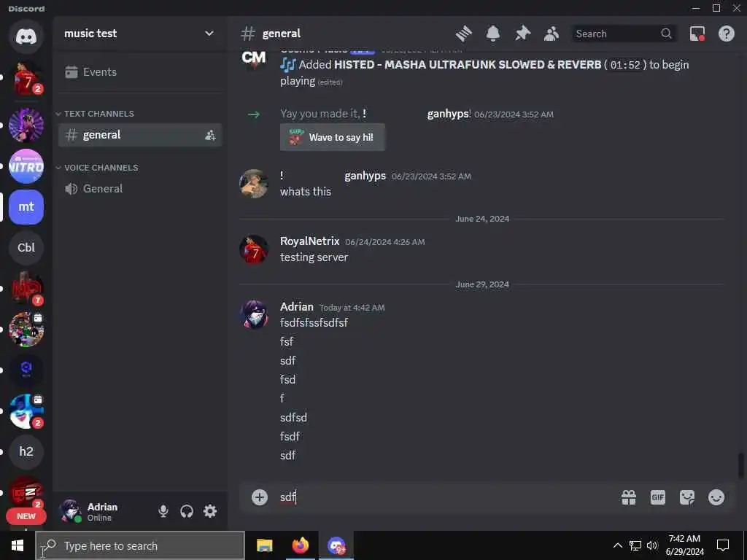Screen dimensions: 747x560
Task: Show pinned messages
Action: [x=522, y=34]
